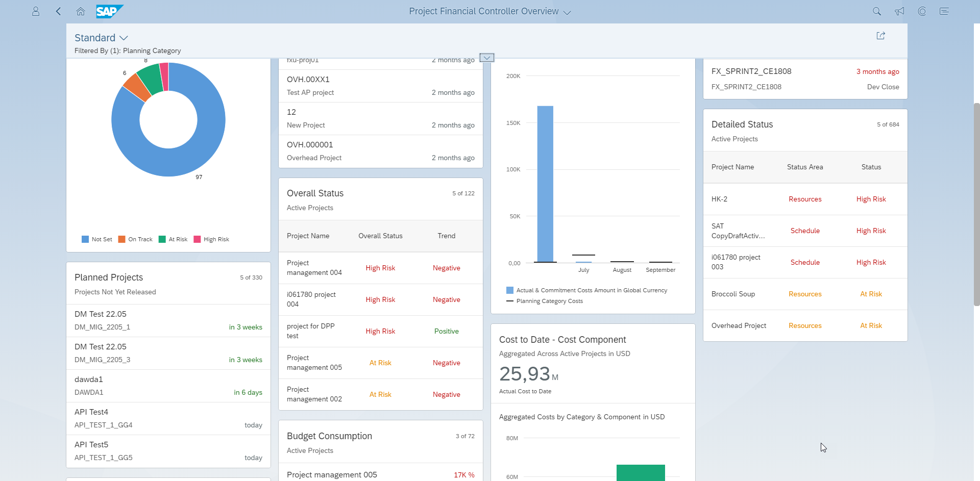Viewport: 980px width, 481px height.
Task: Open the announcements megaphone icon
Action: pyautogui.click(x=899, y=11)
